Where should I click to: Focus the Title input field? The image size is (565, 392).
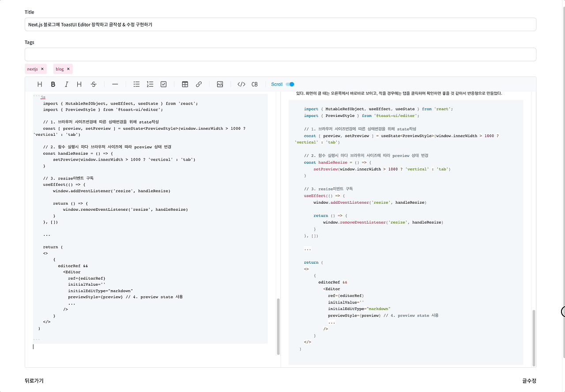tap(280, 24)
